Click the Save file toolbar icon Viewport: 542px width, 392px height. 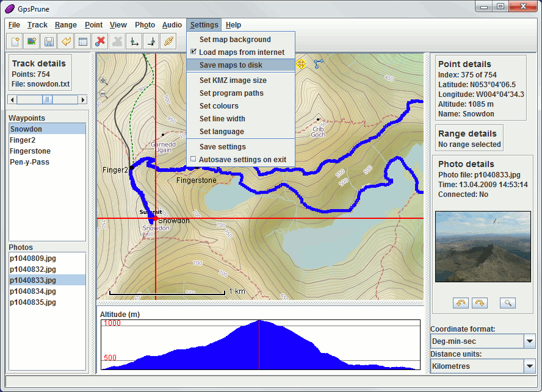tap(48, 41)
